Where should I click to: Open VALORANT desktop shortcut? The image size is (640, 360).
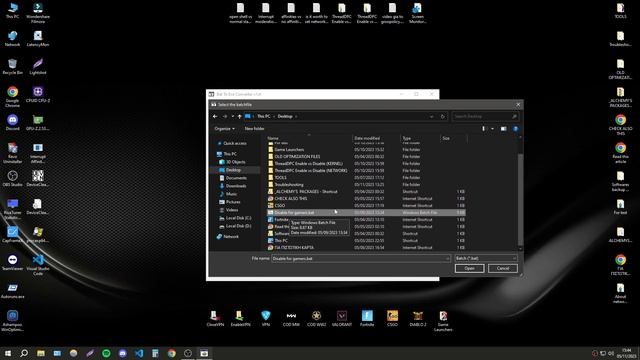[x=342, y=318]
